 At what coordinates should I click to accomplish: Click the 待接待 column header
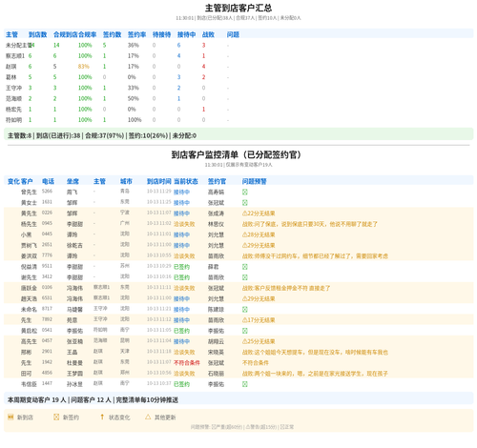162,34
